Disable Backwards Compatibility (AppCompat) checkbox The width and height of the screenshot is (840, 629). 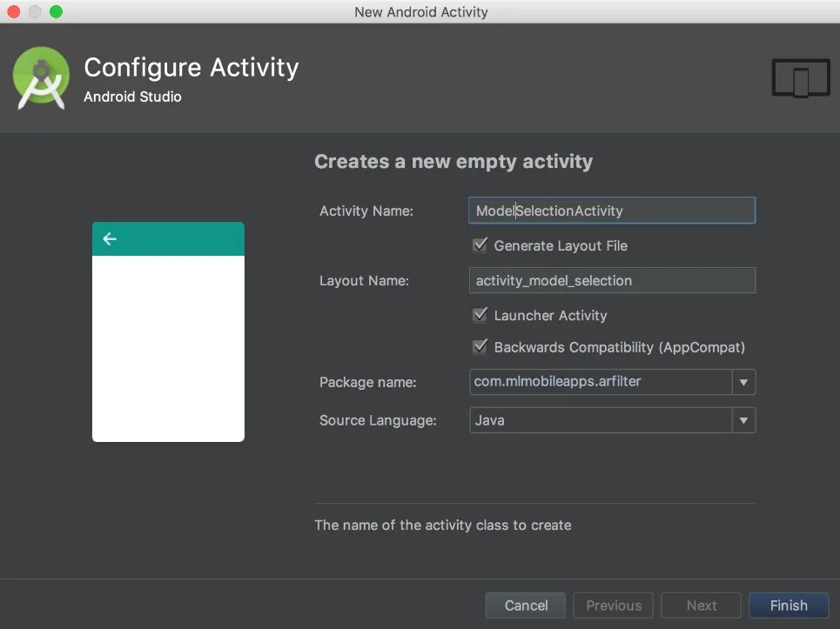pyautogui.click(x=480, y=347)
